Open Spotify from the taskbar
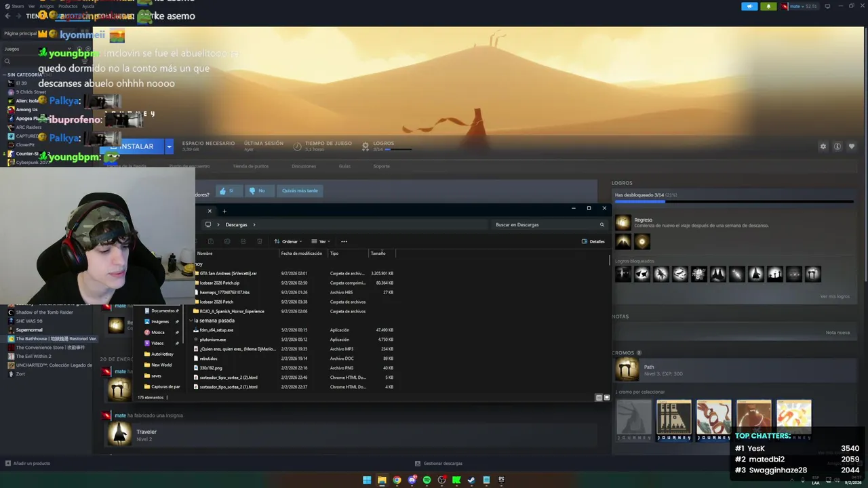 [427, 480]
